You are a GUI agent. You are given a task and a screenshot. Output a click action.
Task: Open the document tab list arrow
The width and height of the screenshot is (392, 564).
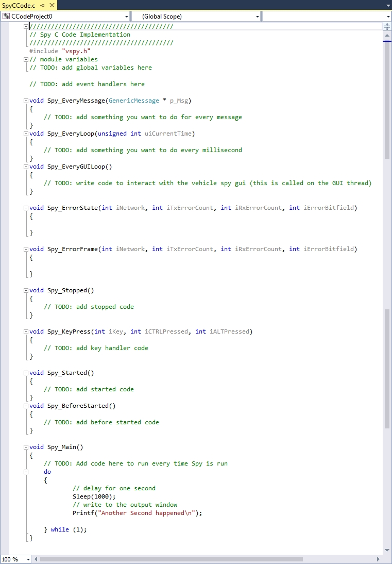388,5
